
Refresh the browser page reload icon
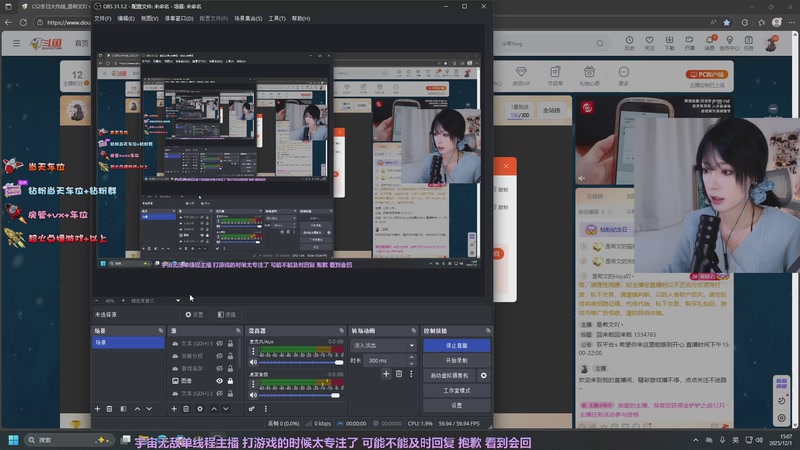(23, 22)
